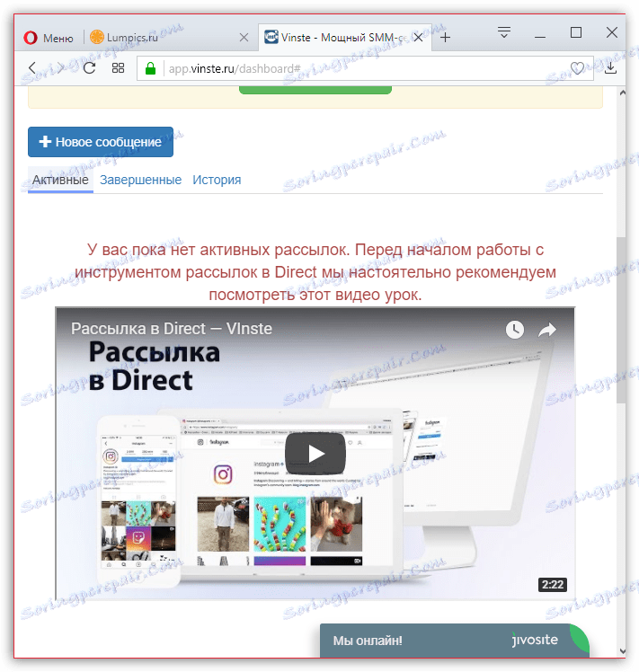Image resolution: width=639 pixels, height=672 pixels.
Task: Open the История tab
Action: [x=217, y=180]
